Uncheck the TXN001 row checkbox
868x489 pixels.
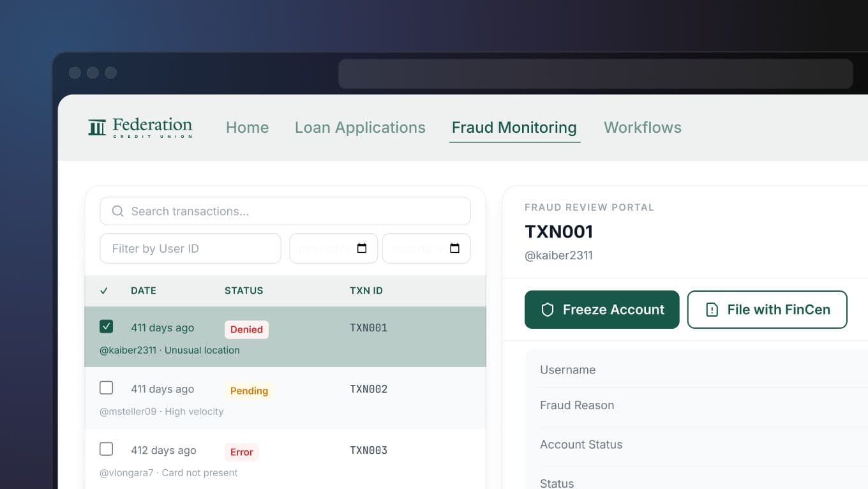[107, 327]
